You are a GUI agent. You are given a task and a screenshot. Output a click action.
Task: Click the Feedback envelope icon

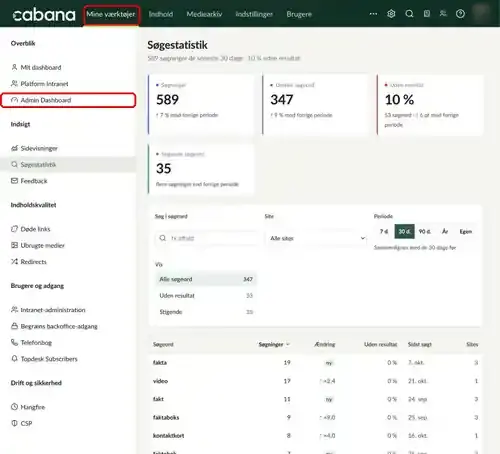coord(14,181)
